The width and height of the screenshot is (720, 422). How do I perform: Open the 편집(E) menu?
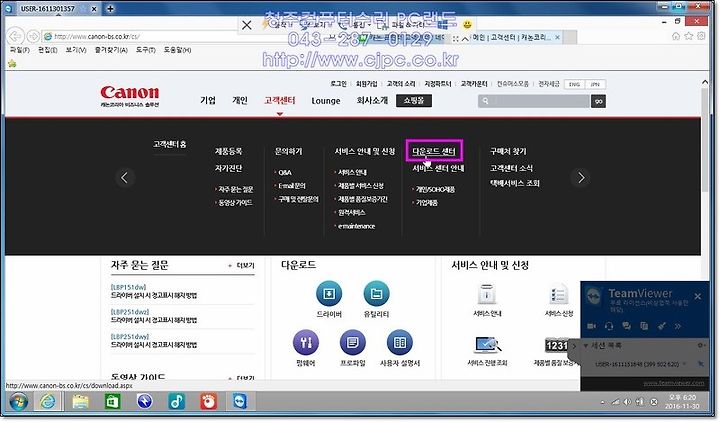(48, 50)
